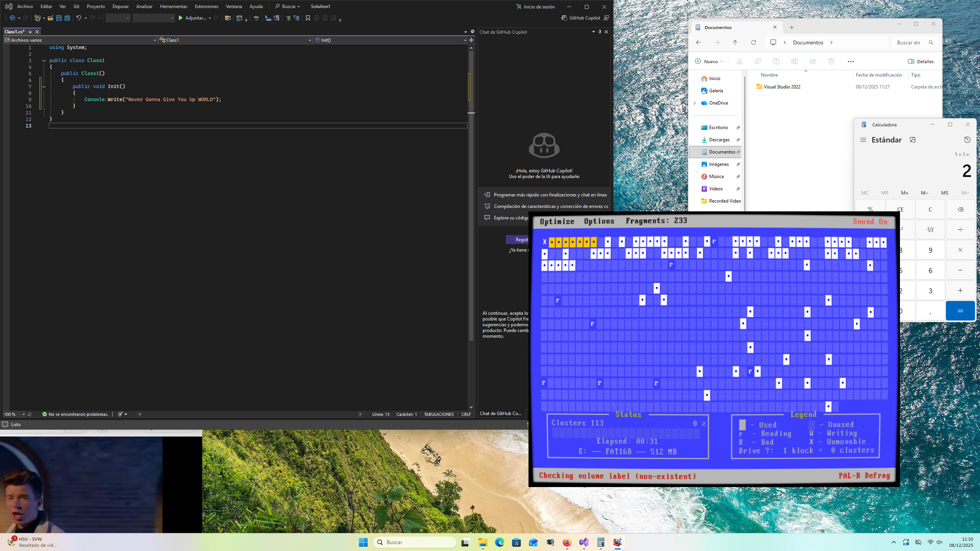Collapse the Class1 code region
Viewport: 980px width, 551px height.
[44, 60]
